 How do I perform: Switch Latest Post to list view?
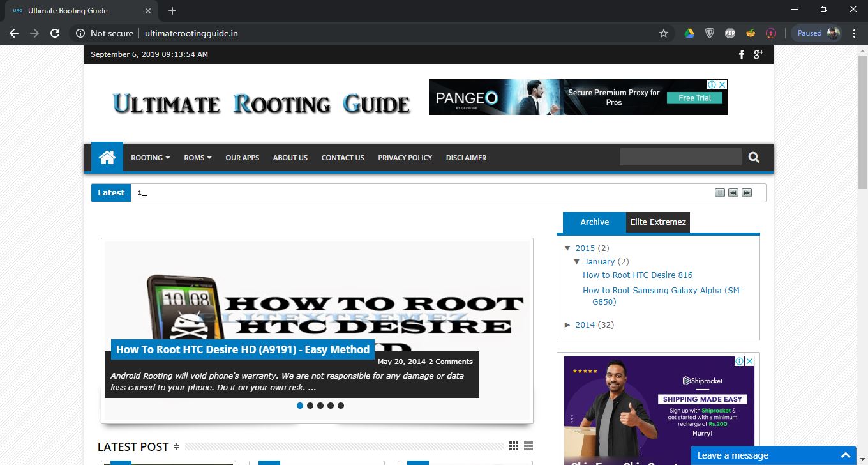coord(528,446)
